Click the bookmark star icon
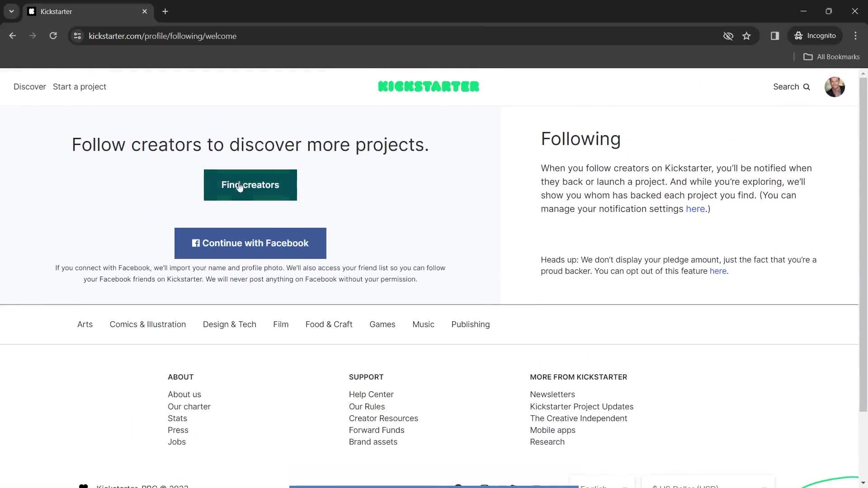Screen dimensions: 868x488 pyautogui.click(x=746, y=36)
